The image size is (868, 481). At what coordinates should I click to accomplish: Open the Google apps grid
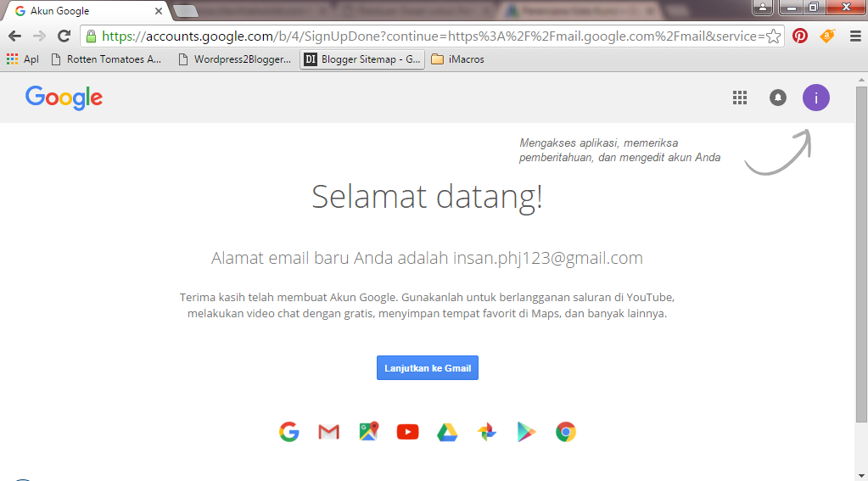click(x=740, y=98)
